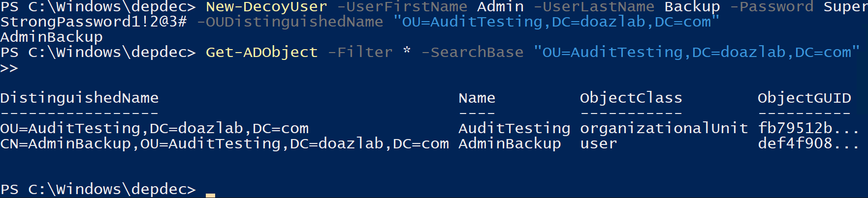Click the -UserFirstName parameter
The height and width of the screenshot is (198, 868).
402,7
